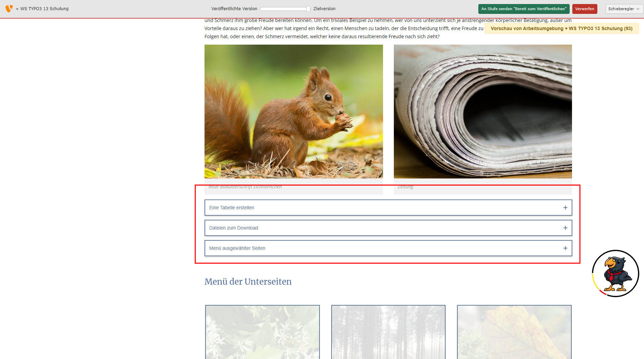
Task: Expand the Dateien zum Download accordion
Action: (x=388, y=228)
